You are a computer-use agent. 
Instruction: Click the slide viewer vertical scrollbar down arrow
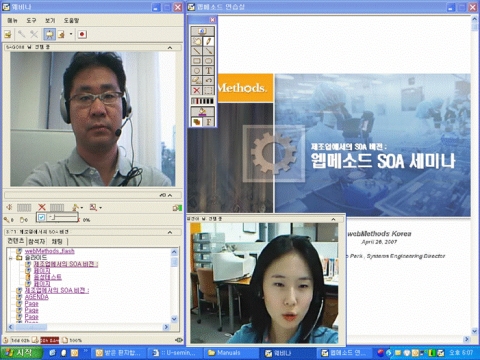(x=474, y=331)
